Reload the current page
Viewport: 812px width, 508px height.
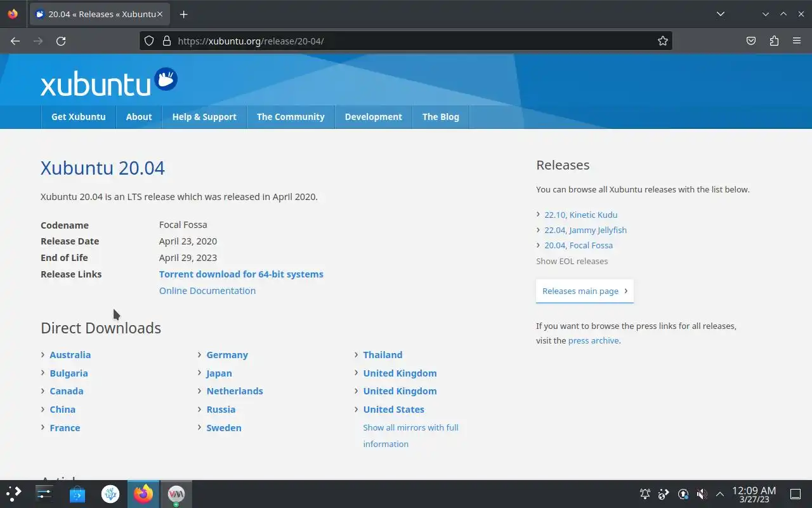pyautogui.click(x=61, y=41)
